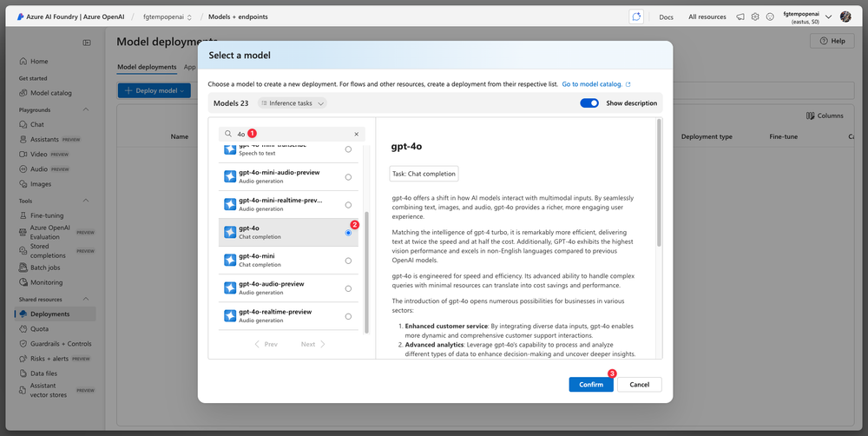Click the Batch jobs icon
The image size is (868, 436).
click(x=23, y=268)
